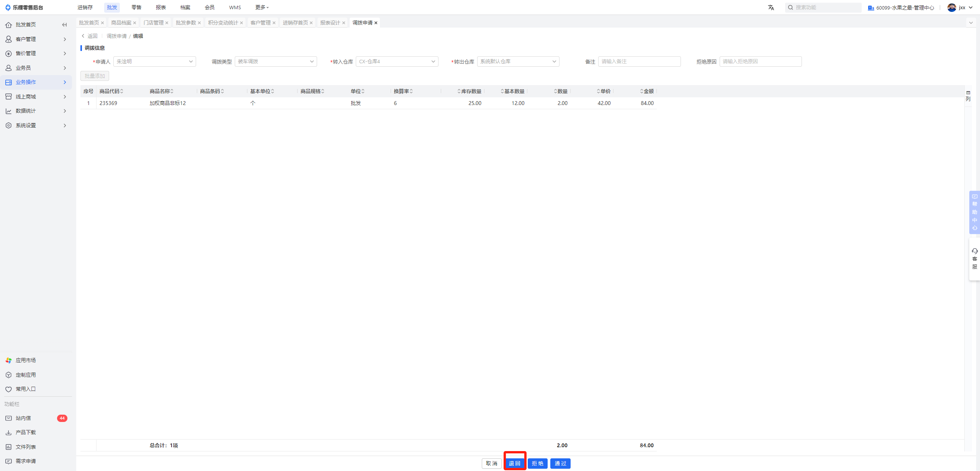Expand 线上商城 sidebar menu

pos(36,97)
